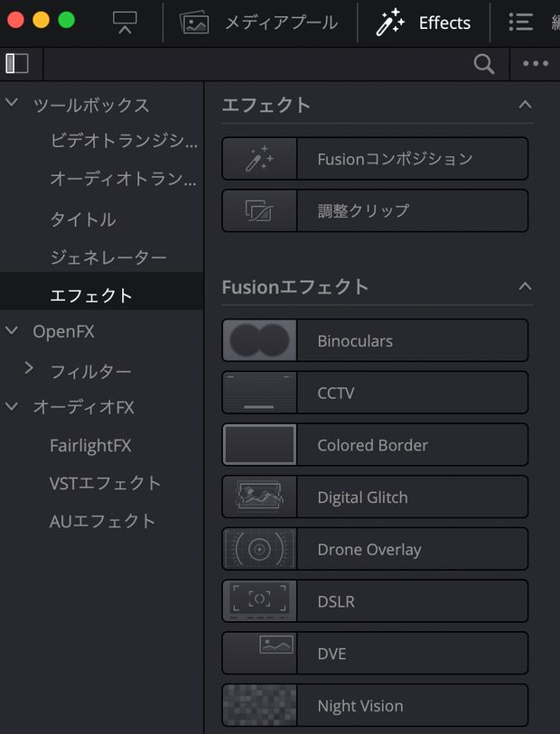This screenshot has height=734, width=560.
Task: Open the Effects panel magic wand icon
Action: click(390, 22)
